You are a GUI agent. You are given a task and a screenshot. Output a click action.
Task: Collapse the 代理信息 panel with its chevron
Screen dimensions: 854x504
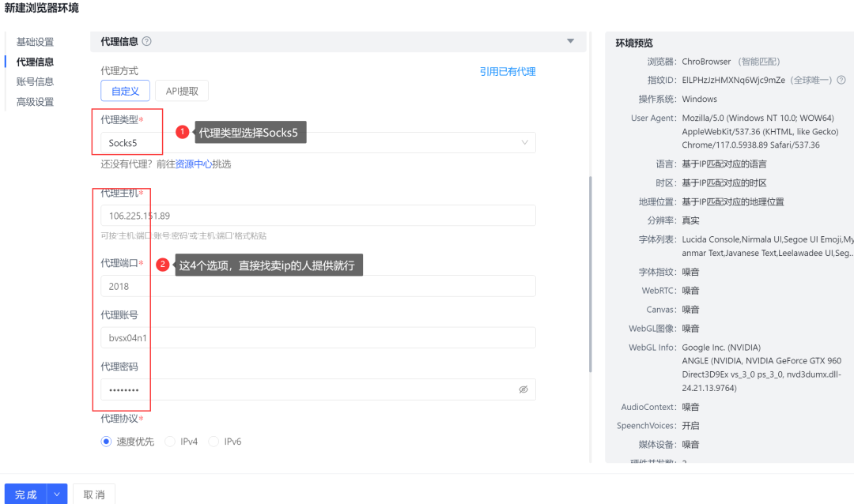[569, 41]
